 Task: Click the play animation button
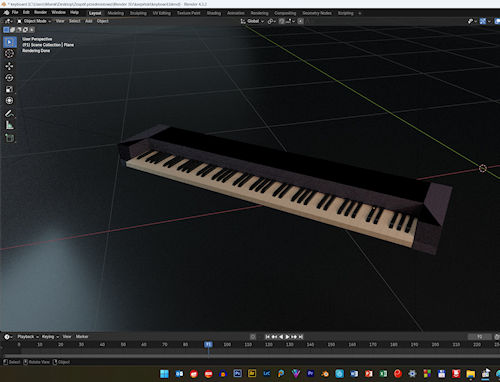[287, 337]
